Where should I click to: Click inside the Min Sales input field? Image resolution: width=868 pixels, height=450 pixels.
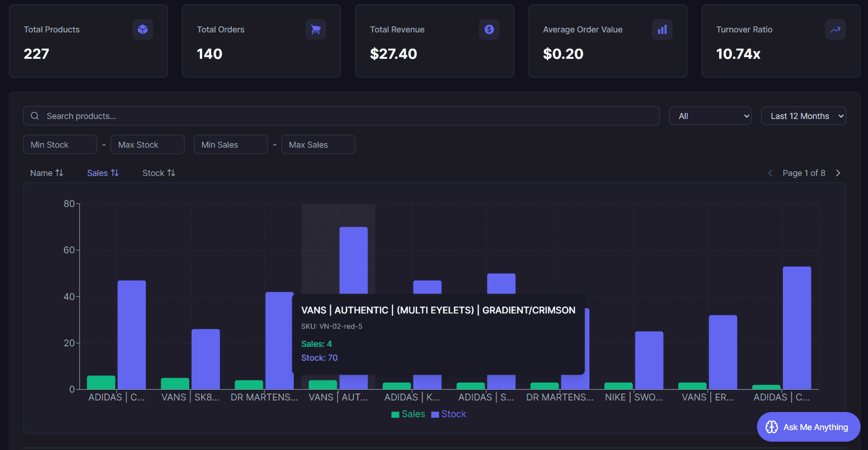click(230, 144)
